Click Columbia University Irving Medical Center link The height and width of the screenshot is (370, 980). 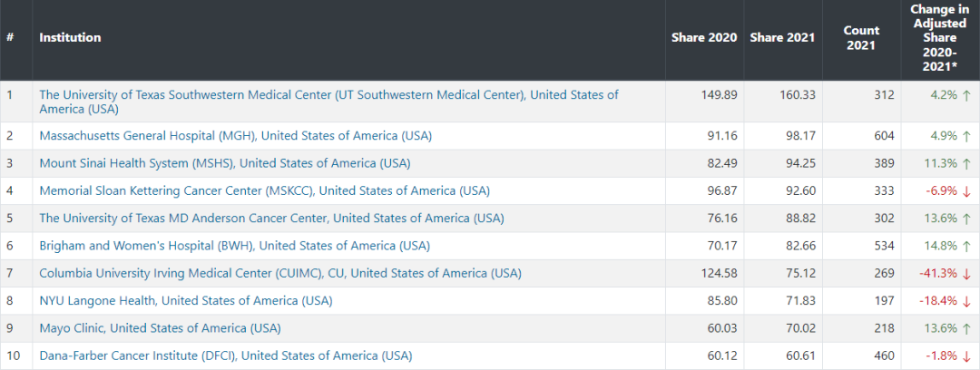point(280,273)
